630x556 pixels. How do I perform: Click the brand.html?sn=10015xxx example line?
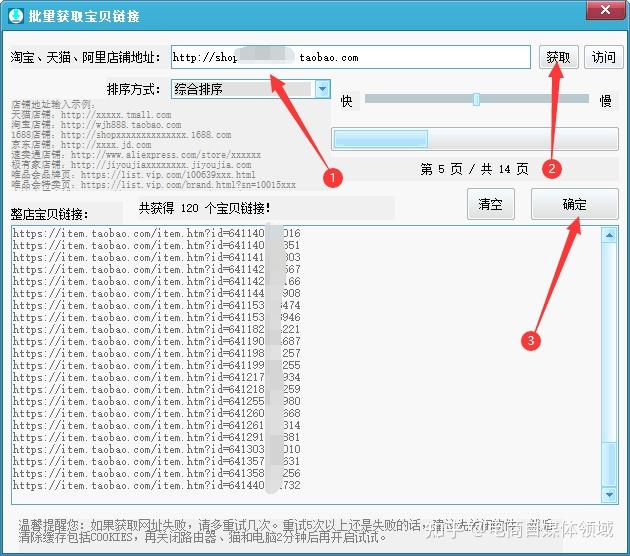pos(153,185)
